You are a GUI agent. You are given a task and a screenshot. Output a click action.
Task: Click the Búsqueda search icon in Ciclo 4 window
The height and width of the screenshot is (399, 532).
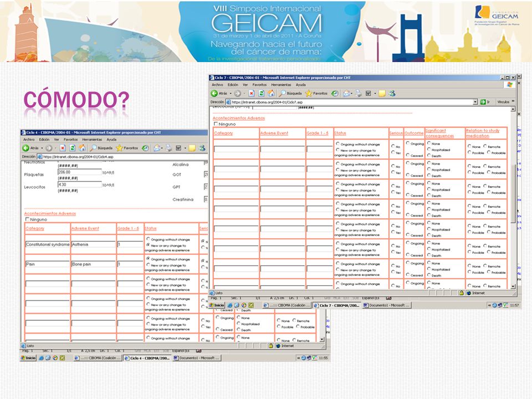tap(93, 148)
